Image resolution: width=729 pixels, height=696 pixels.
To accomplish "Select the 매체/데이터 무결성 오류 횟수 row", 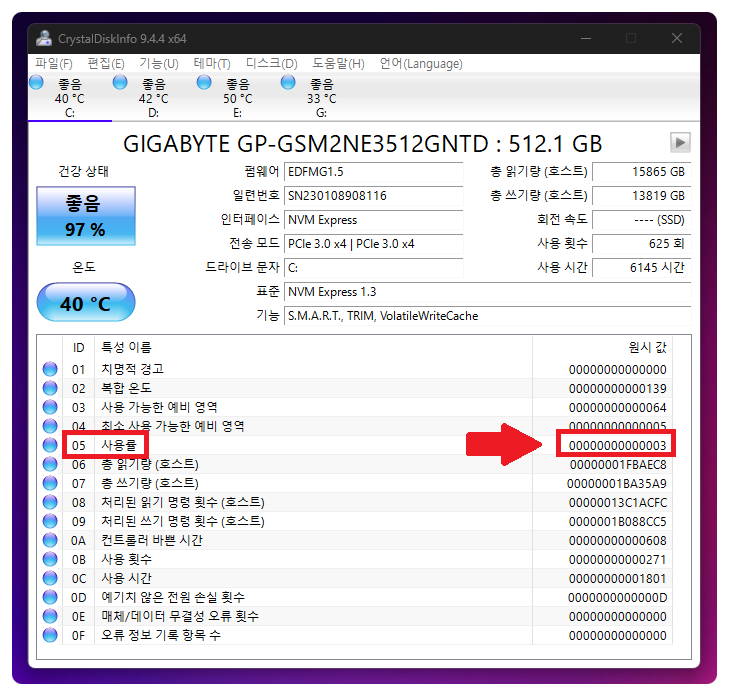I will tap(355, 616).
